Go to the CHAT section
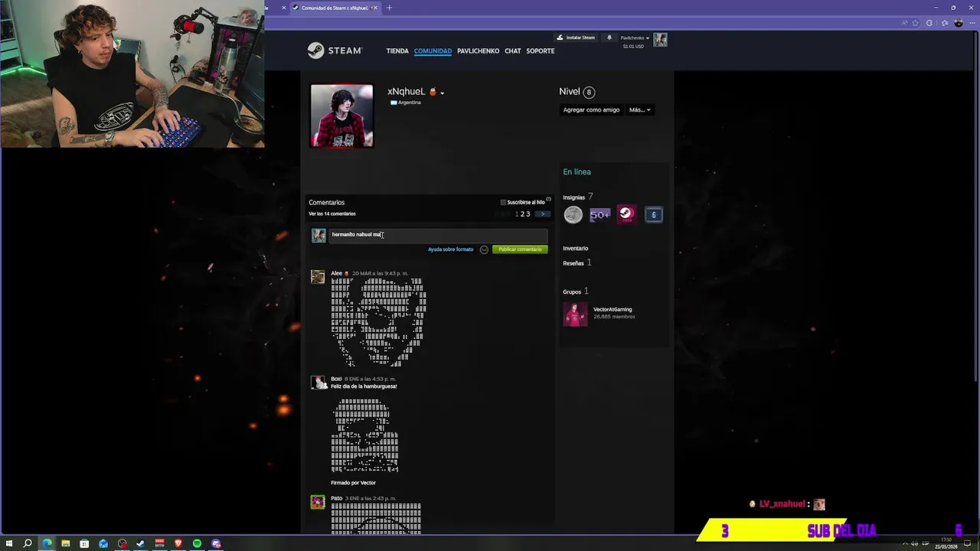 513,51
